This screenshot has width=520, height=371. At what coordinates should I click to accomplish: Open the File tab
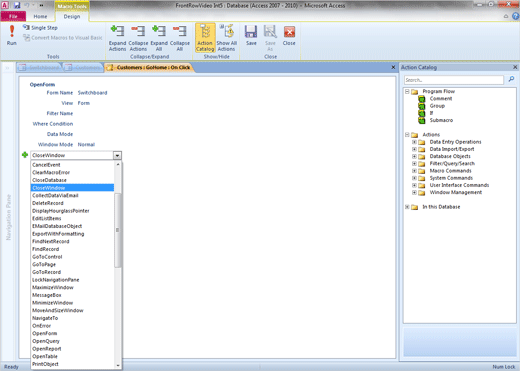pyautogui.click(x=13, y=16)
